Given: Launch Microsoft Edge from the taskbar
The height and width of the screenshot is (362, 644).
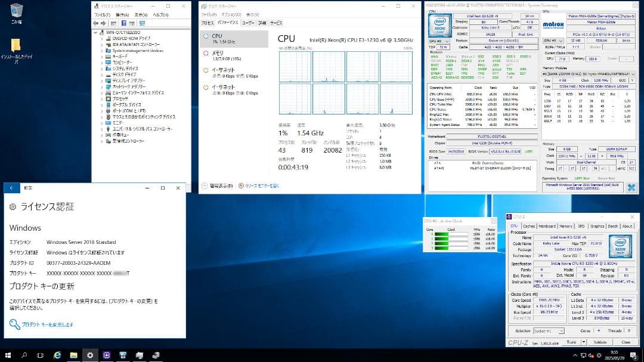Looking at the screenshot, I should point(57,355).
